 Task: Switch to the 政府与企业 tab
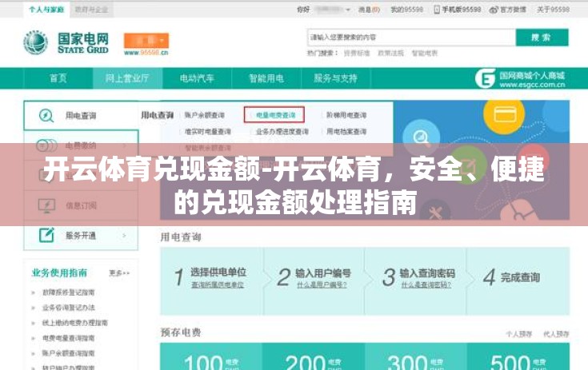click(91, 10)
